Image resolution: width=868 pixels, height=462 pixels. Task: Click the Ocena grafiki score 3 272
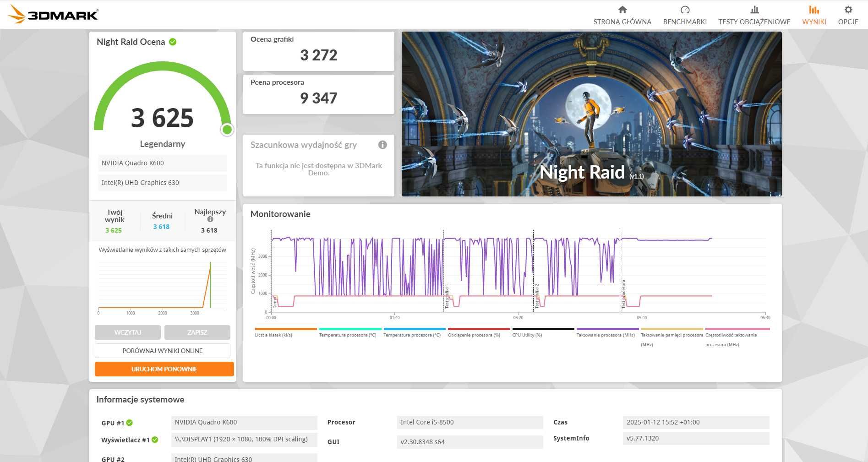coord(319,55)
